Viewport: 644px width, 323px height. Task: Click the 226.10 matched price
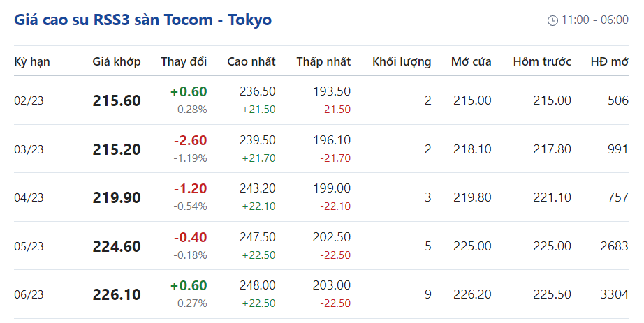[117, 294]
